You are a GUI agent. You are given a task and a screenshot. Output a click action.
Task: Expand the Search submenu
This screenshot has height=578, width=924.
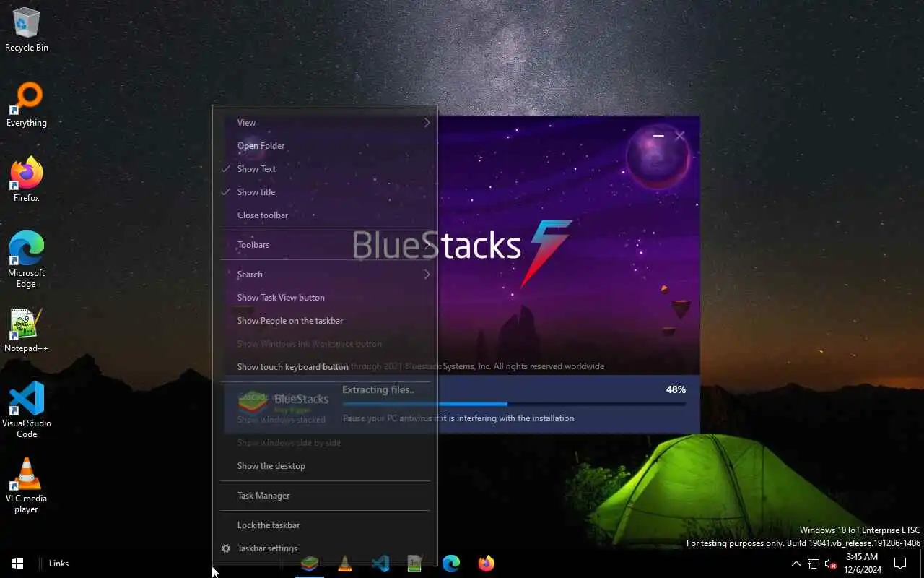(326, 275)
